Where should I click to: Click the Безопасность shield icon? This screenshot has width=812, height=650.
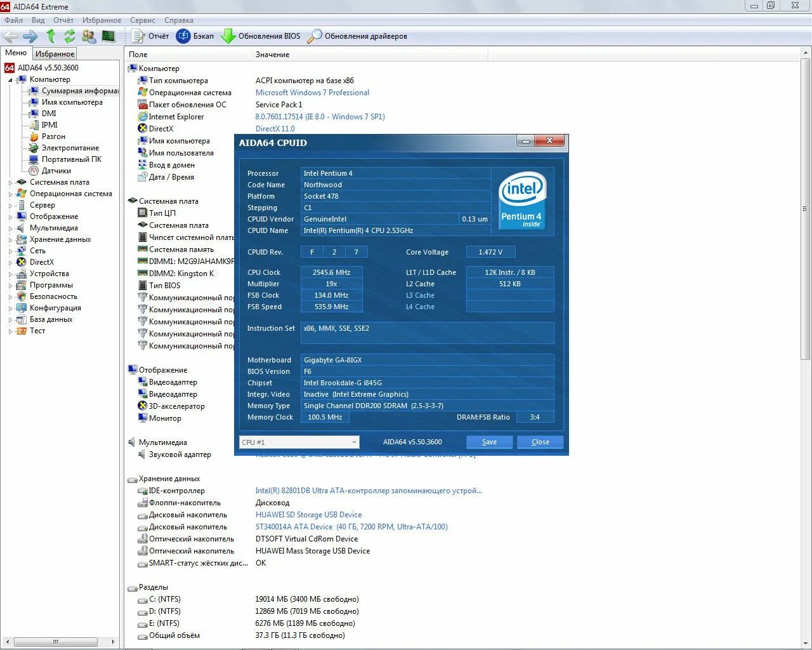[22, 296]
